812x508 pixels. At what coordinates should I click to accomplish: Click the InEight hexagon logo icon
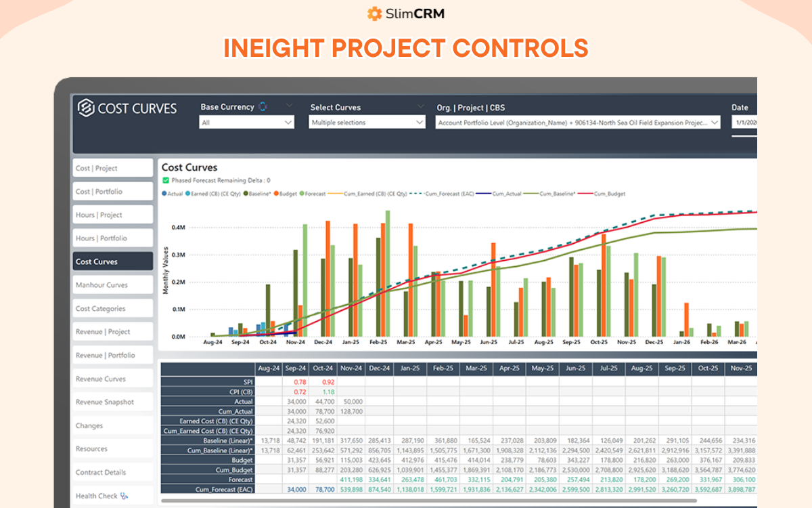click(85, 108)
